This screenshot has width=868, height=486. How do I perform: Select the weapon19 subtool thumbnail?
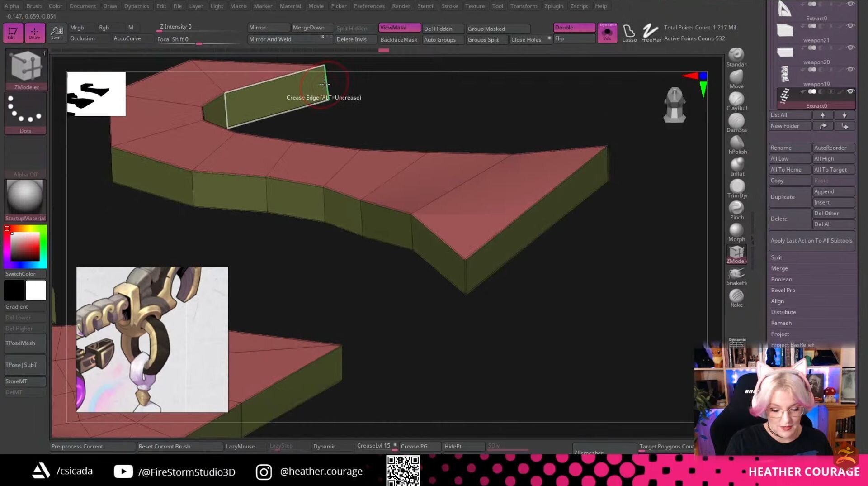click(x=784, y=73)
